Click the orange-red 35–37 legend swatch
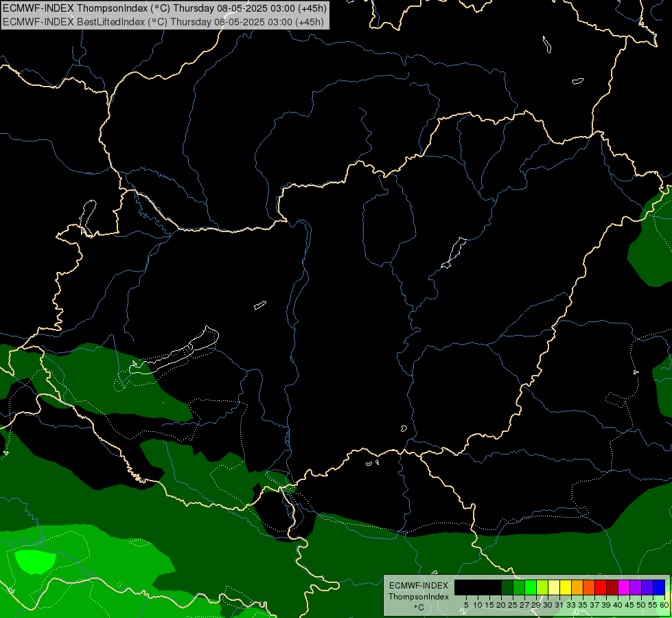The image size is (672, 618). (589, 587)
